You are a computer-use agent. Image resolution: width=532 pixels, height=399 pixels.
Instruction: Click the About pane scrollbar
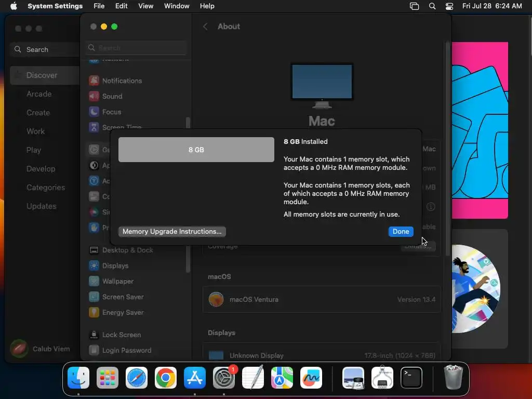pos(447,149)
